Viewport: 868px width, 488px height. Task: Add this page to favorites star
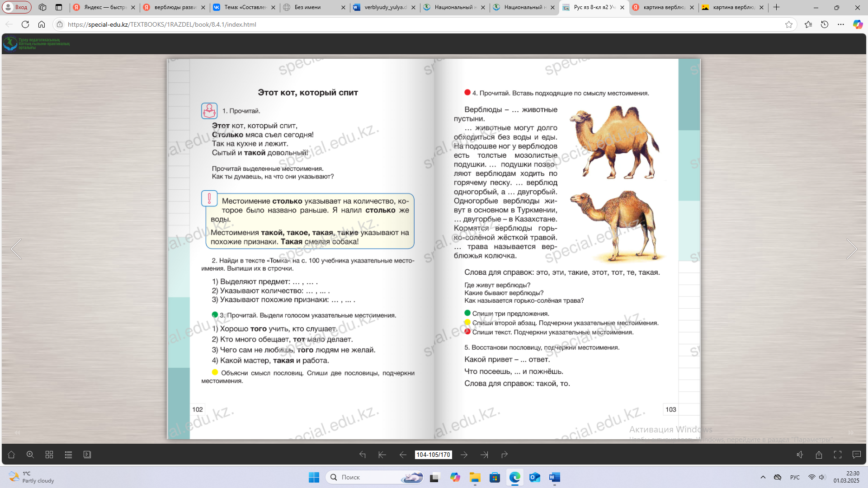pyautogui.click(x=789, y=24)
